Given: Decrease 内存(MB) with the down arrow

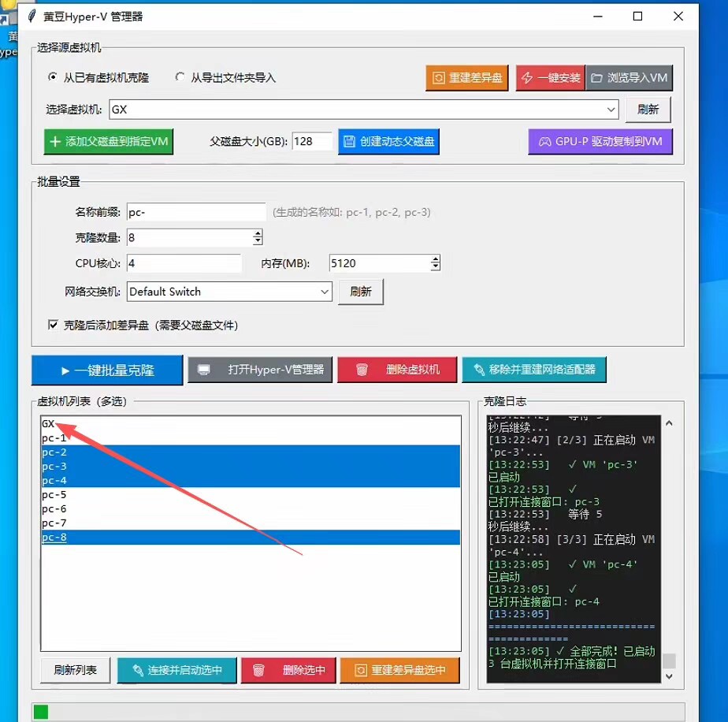Looking at the screenshot, I should click(435, 268).
